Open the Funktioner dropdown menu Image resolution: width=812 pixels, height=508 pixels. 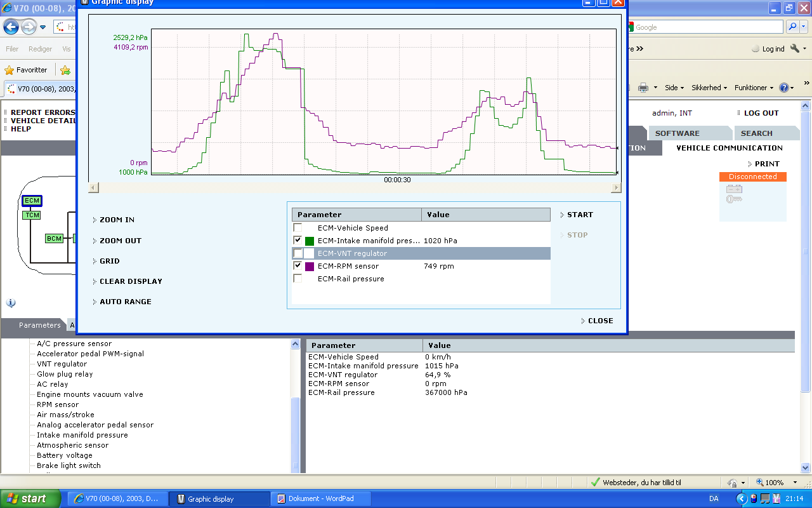pyautogui.click(x=754, y=88)
